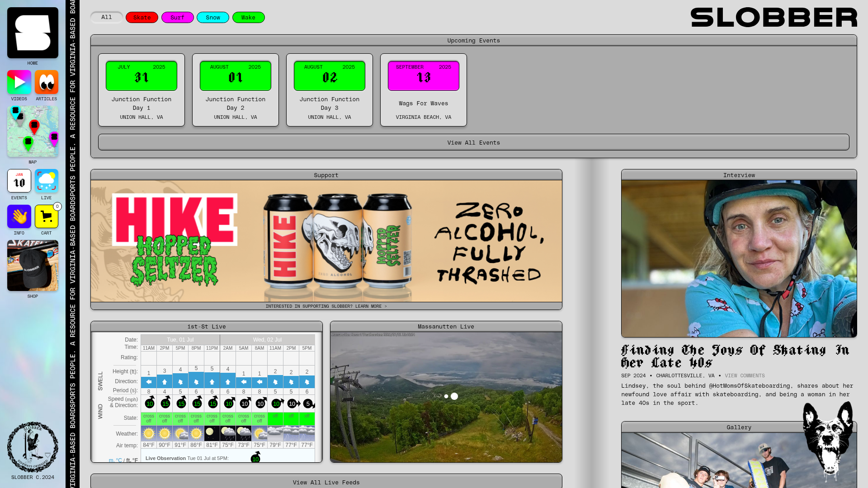This screenshot has height=488, width=868.
Task: Click the August 02 green date badge
Action: pos(330,75)
